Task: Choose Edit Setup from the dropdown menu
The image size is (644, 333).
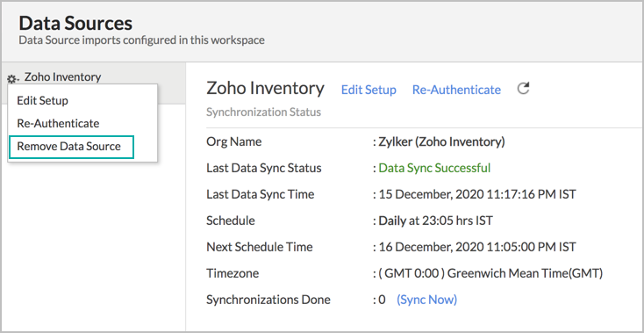Action: (x=43, y=101)
